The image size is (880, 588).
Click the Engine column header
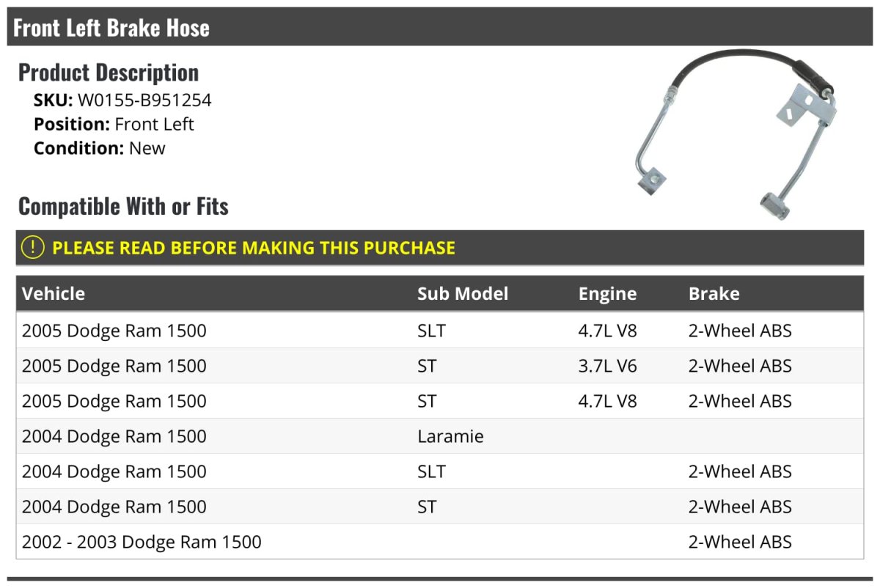(x=607, y=294)
